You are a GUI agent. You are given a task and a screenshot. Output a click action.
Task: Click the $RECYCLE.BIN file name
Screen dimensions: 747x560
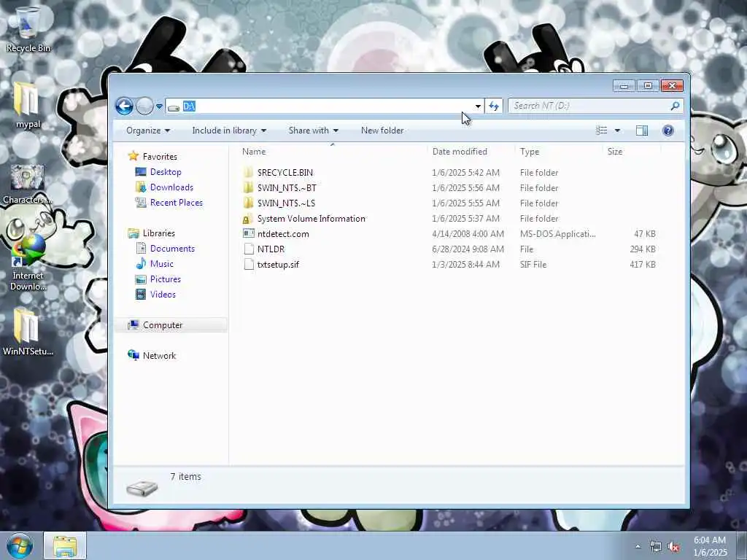[285, 172]
